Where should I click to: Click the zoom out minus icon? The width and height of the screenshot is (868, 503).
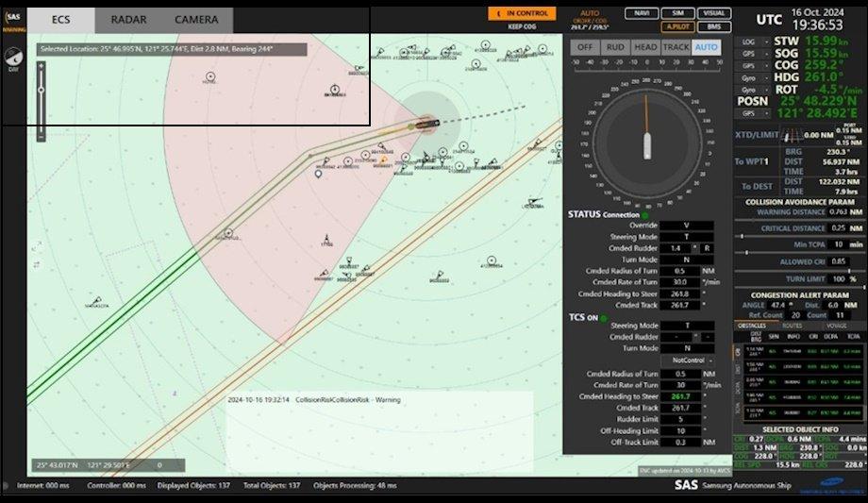click(x=41, y=136)
